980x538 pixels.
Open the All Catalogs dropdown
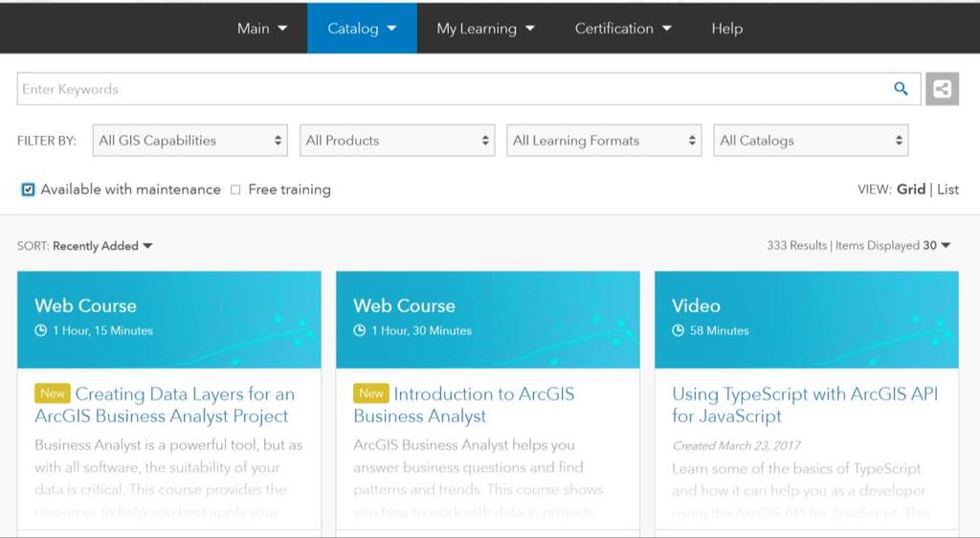pos(812,141)
